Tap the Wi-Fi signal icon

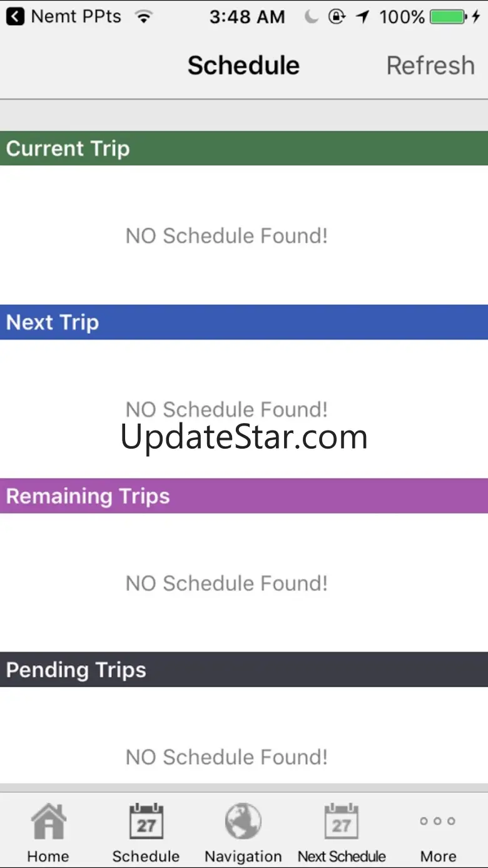144,17
